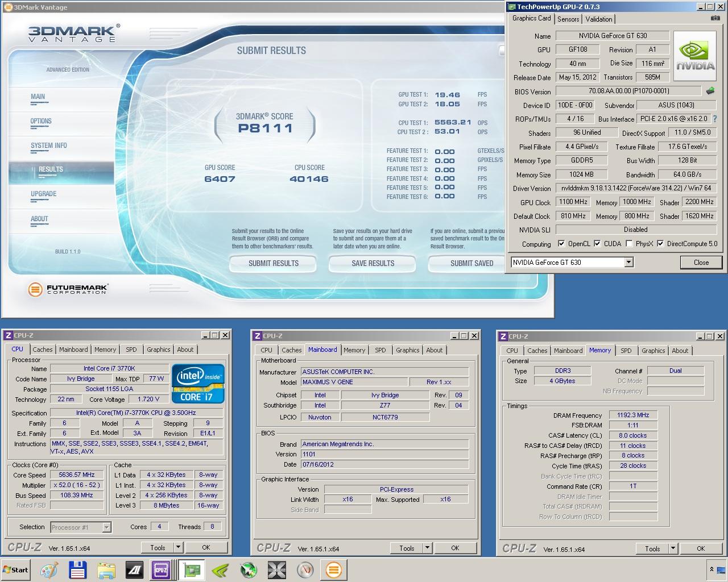
Task: Click the SUBMIT SAVED button
Action: 467,263
